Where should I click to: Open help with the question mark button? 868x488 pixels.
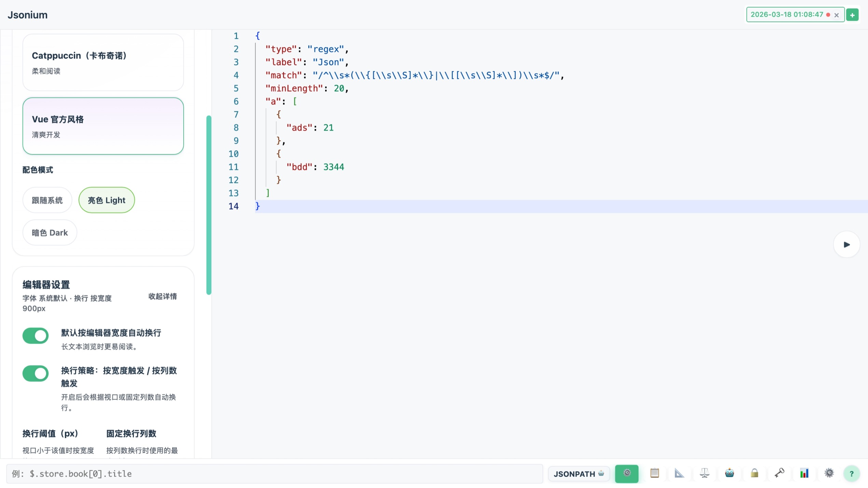click(x=851, y=474)
